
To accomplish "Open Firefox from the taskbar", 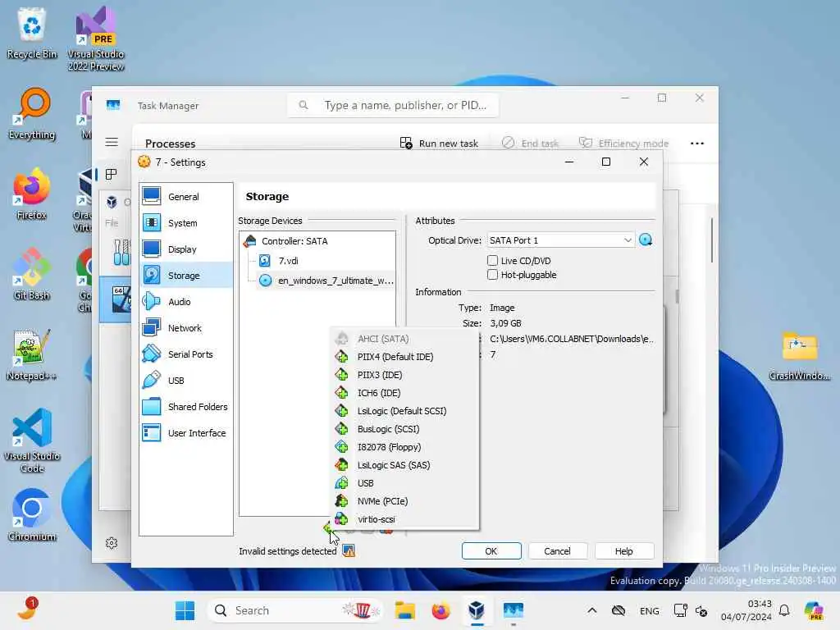I will pyautogui.click(x=441, y=610).
